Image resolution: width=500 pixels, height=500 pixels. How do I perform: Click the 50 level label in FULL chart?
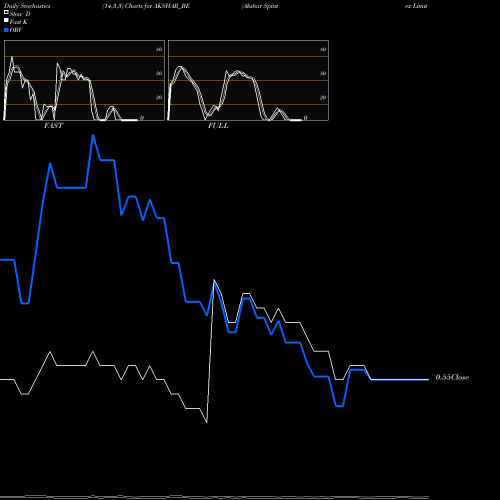tap(323, 73)
